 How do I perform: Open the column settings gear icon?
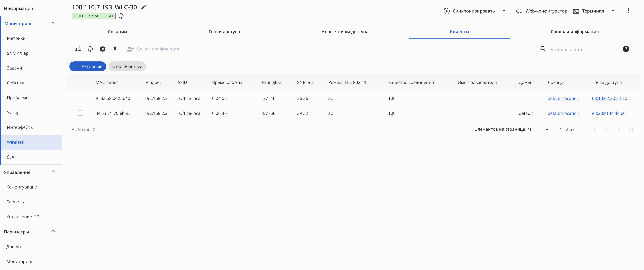(x=103, y=49)
